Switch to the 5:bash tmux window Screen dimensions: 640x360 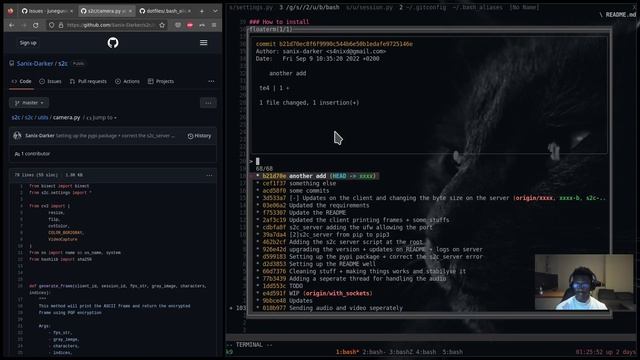point(453,352)
